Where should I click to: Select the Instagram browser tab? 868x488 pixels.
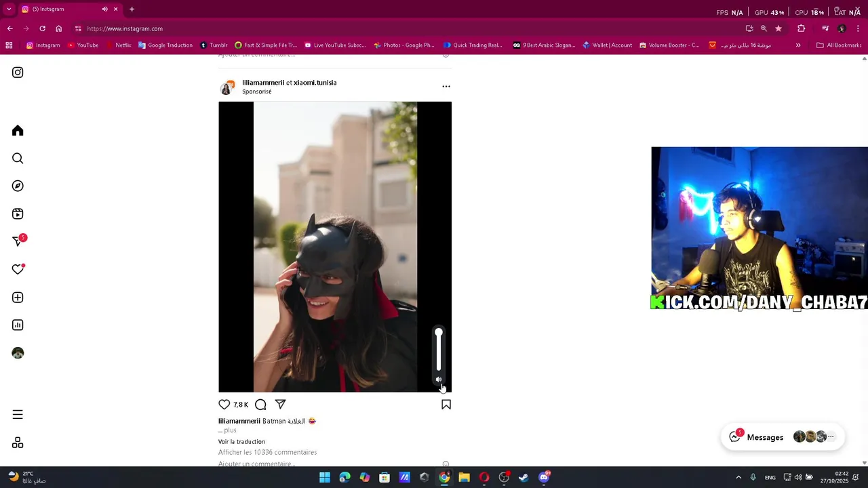69,9
